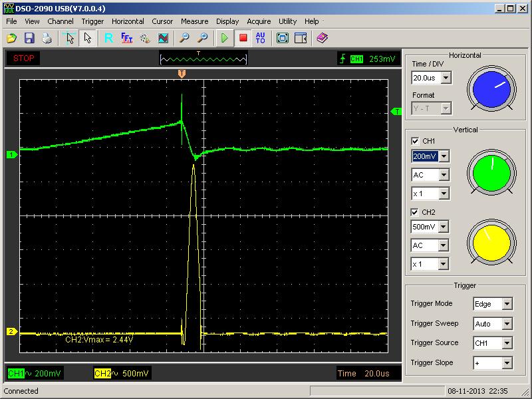Click the red STOP status indicator

23,58
